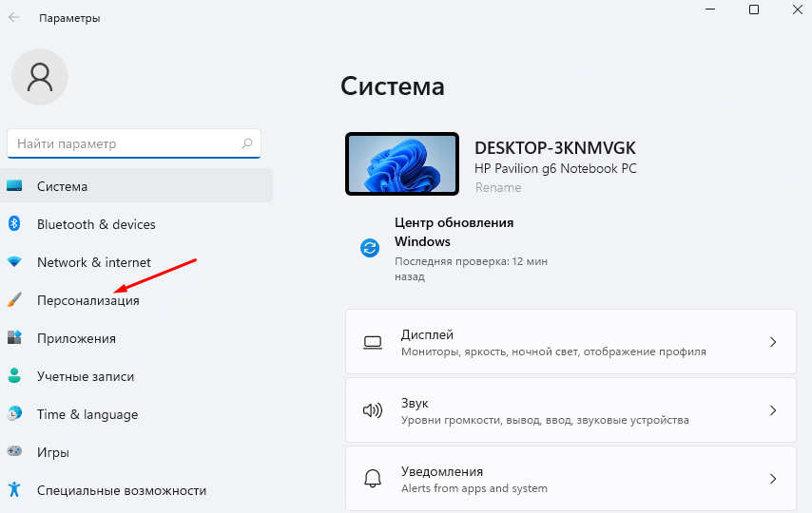Click the magnifier icon in search box
Viewport: 812px width, 513px height.
tap(247, 143)
